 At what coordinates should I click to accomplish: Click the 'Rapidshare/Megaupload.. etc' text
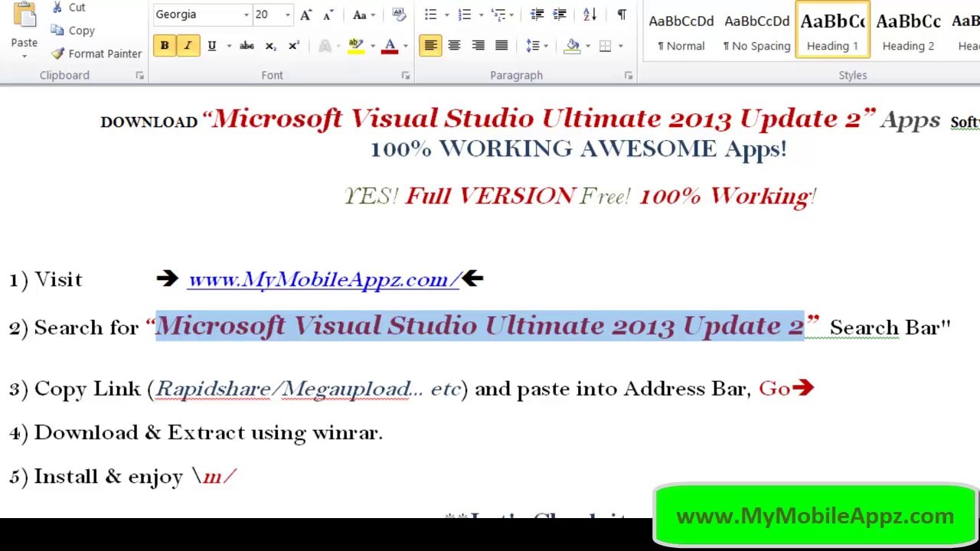point(308,389)
